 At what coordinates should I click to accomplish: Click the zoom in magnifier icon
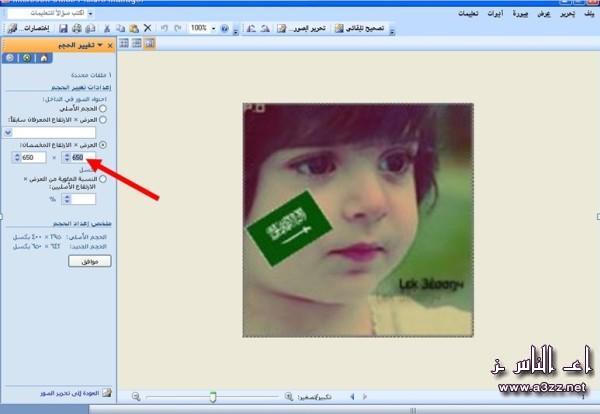click(289, 397)
